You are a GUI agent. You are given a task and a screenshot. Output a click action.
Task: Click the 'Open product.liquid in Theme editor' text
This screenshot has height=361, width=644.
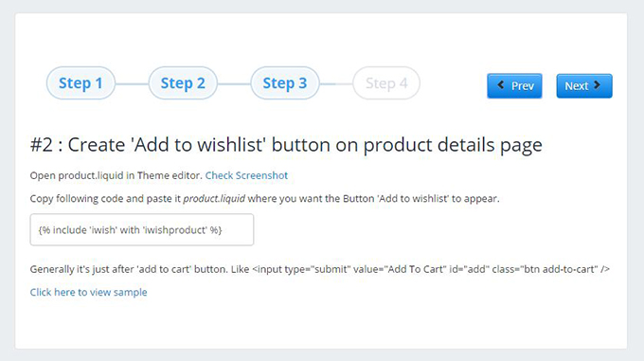116,175
